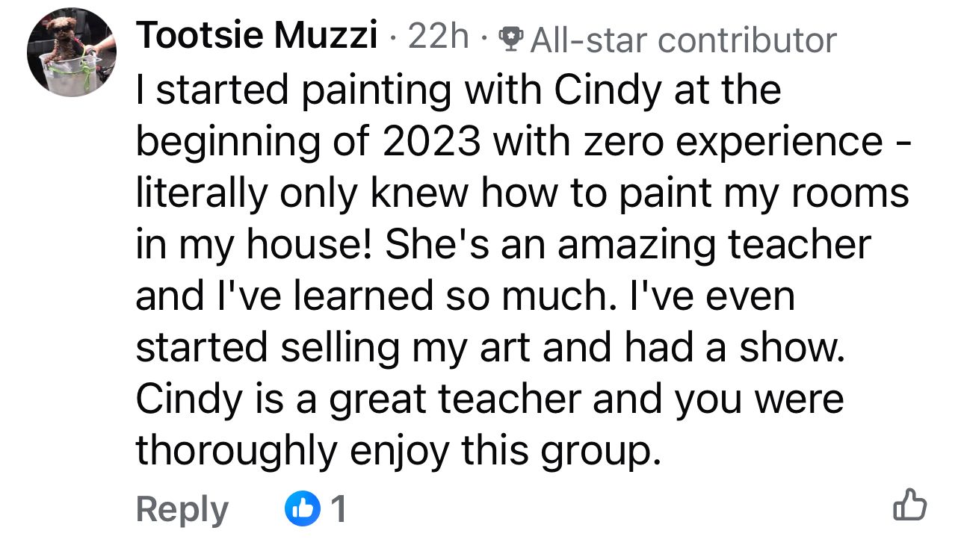Open the comment permalink via 22h
The height and width of the screenshot is (560, 964).
pos(439,36)
